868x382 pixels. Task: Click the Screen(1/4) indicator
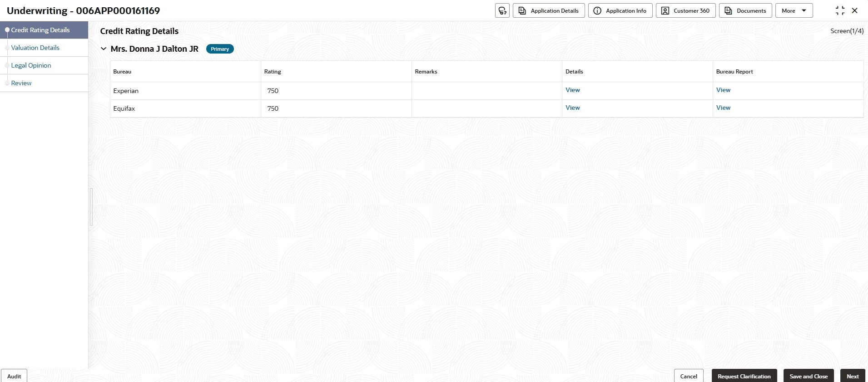click(x=847, y=31)
